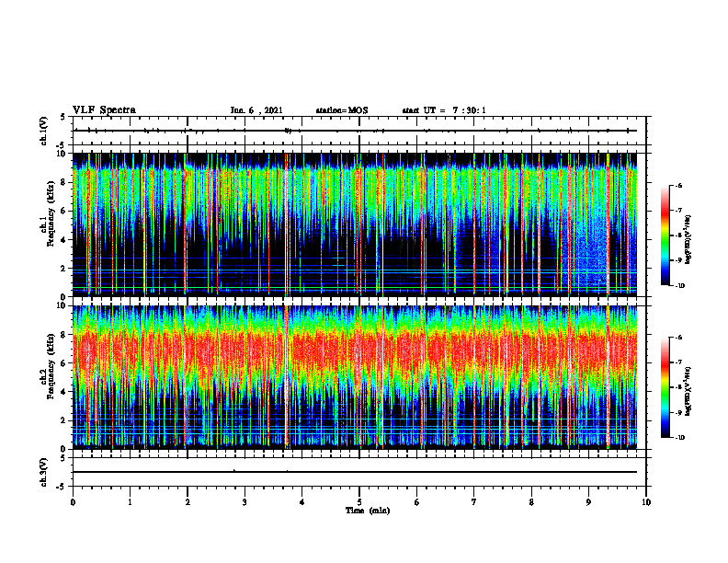Click the ch.1 color scale "log(PSD)" label
Screen dimensions: 728x563
688,239
